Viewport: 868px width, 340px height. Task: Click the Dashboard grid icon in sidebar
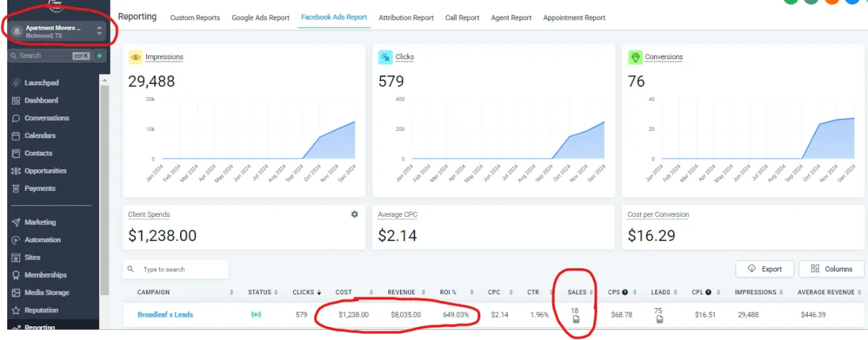pos(16,101)
